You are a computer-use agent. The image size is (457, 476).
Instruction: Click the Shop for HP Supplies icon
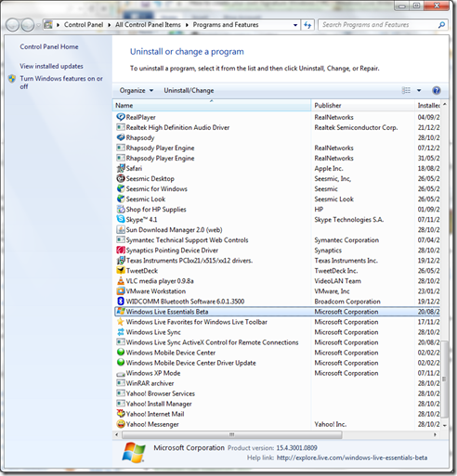point(121,209)
